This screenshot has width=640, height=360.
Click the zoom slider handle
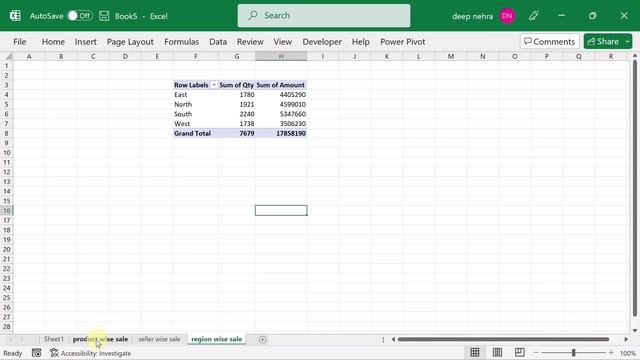573,353
